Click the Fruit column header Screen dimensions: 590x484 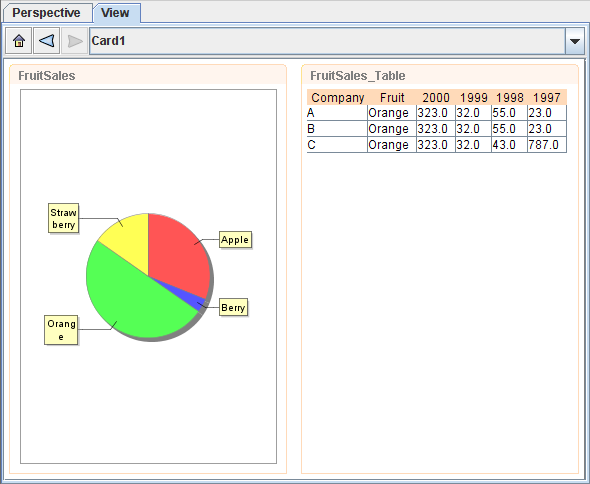392,97
